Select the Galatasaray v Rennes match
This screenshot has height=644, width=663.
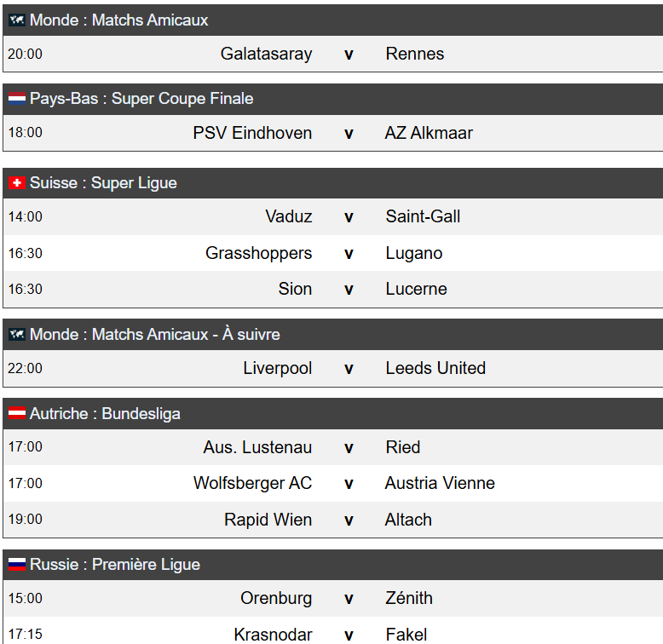[332, 54]
